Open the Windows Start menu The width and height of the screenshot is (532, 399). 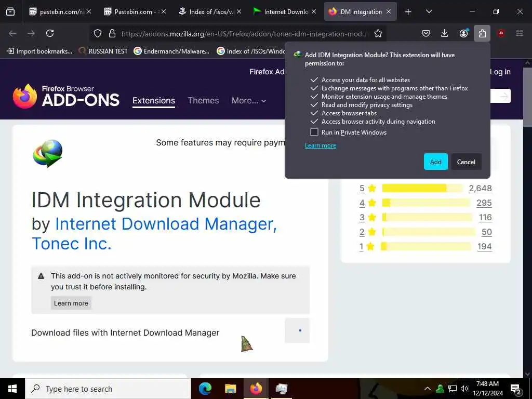coord(12,389)
